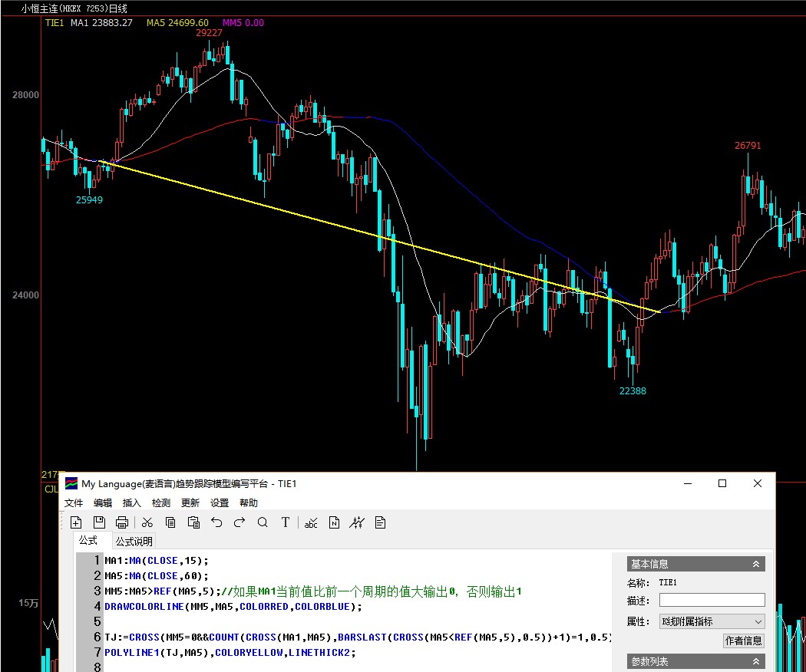Viewport: 806px width, 672px height.
Task: Click the 25949 low price label
Action: [x=90, y=200]
